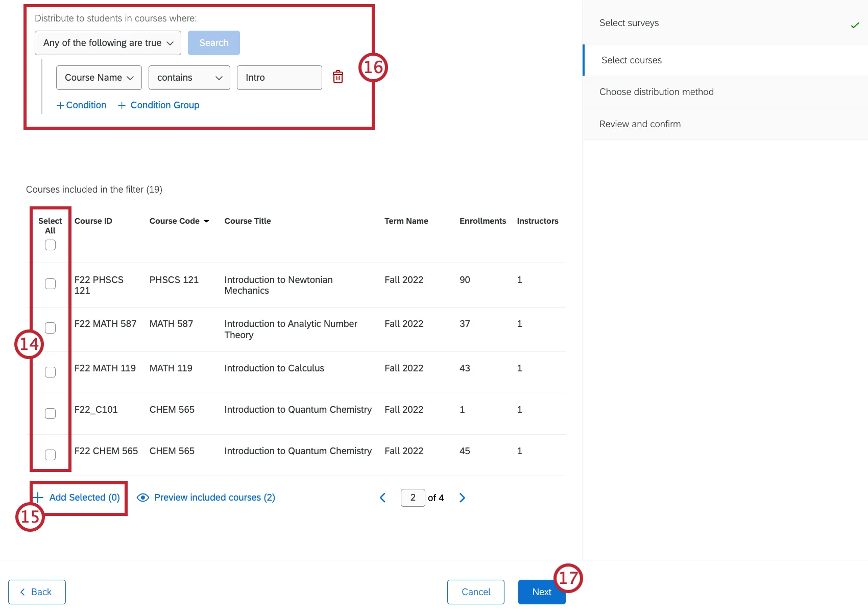Open the Condition Group link
This screenshot has height=613, width=868.
pos(164,105)
